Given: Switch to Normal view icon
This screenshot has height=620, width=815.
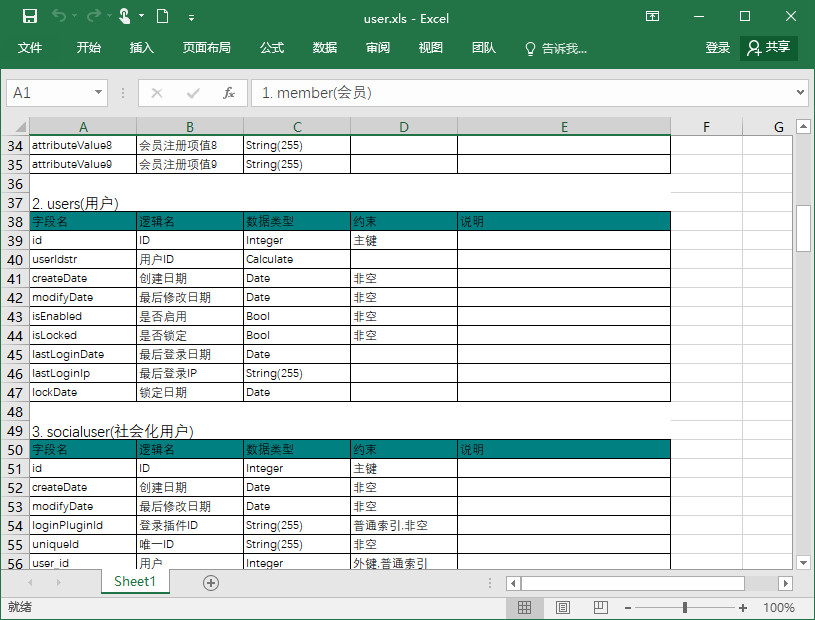Looking at the screenshot, I should pyautogui.click(x=524, y=607).
